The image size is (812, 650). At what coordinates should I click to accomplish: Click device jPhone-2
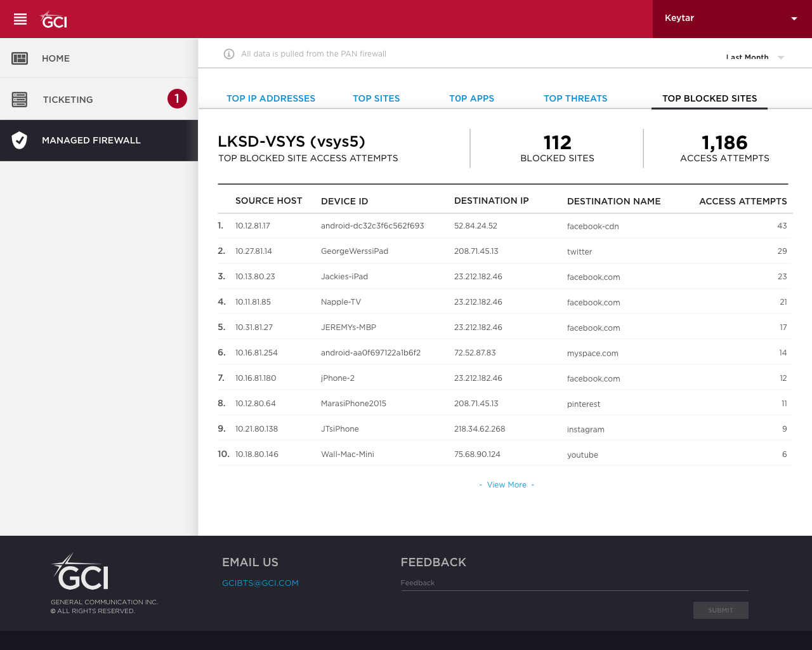[x=337, y=378]
